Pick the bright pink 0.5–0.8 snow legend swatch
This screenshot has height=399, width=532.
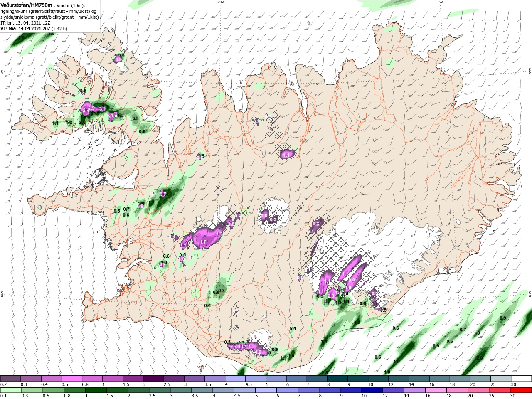(71, 379)
